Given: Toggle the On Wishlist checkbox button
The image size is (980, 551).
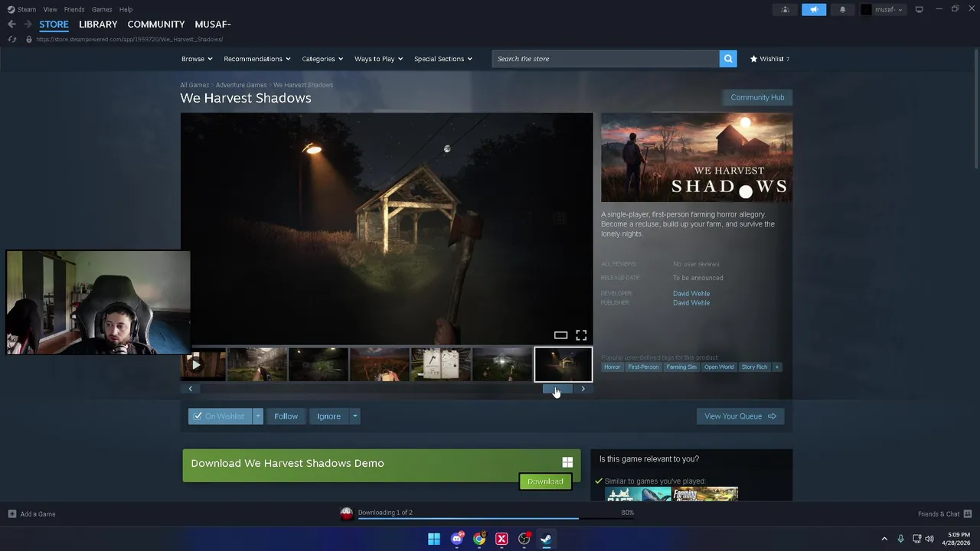Looking at the screenshot, I should (220, 416).
